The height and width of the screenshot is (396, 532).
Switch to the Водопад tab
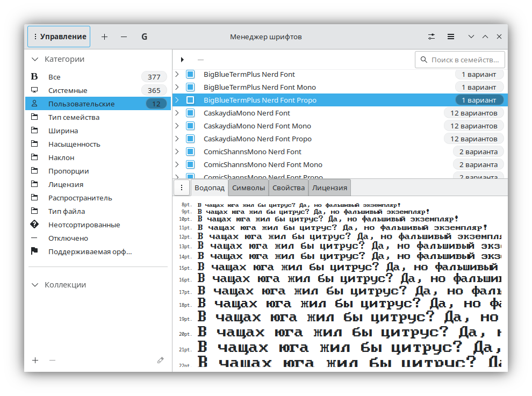[210, 188]
